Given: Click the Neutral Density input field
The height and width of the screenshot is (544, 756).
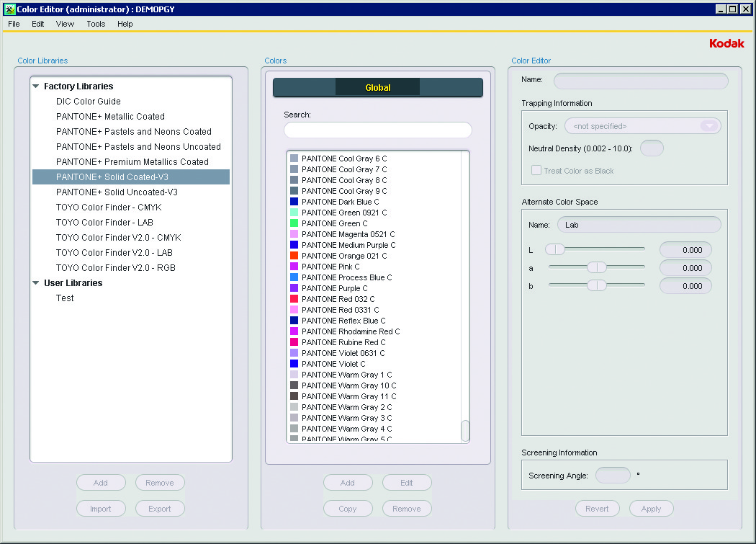Looking at the screenshot, I should coord(652,148).
